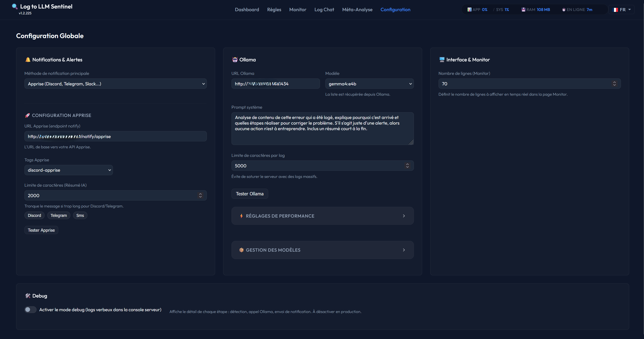Viewport: 644px width, 339px height.
Task: Click the monitor icon beside Interface & Monitor
Action: (442, 60)
